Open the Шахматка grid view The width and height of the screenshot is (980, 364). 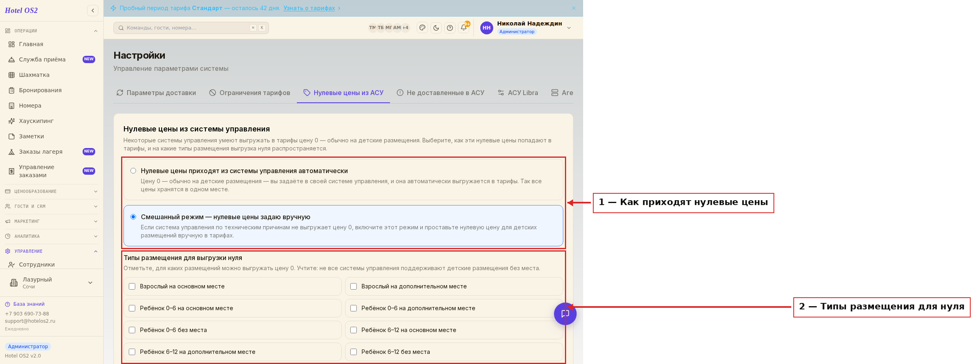tap(51, 75)
